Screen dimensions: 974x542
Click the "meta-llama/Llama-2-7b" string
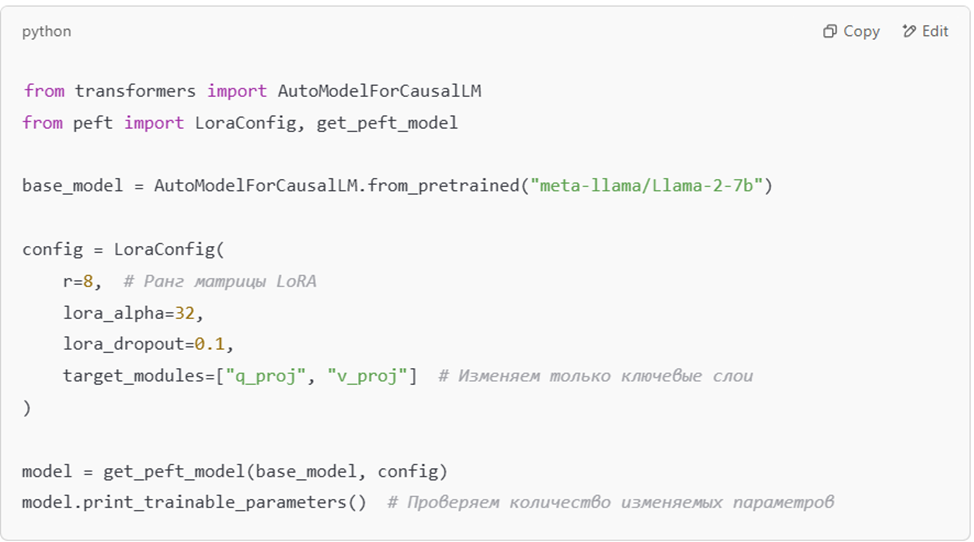[646, 185]
